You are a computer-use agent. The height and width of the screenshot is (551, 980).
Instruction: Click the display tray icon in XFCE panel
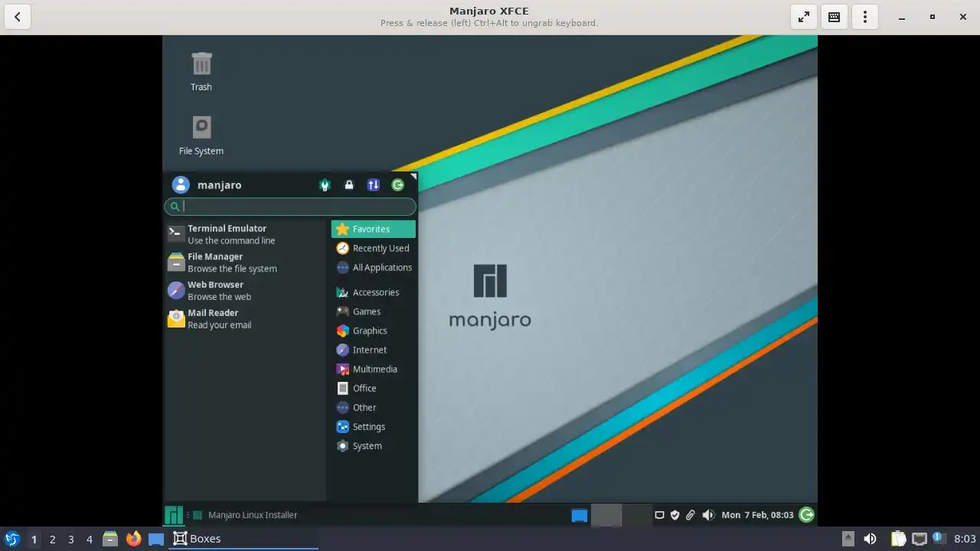659,515
